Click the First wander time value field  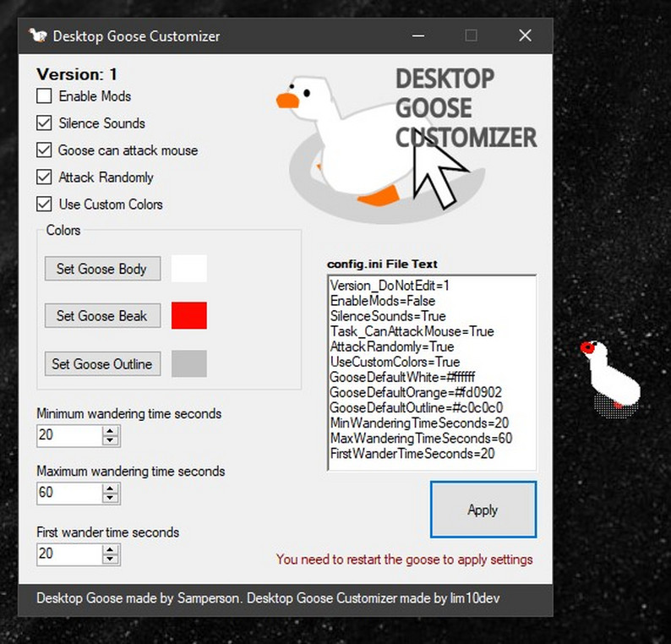[x=70, y=554]
